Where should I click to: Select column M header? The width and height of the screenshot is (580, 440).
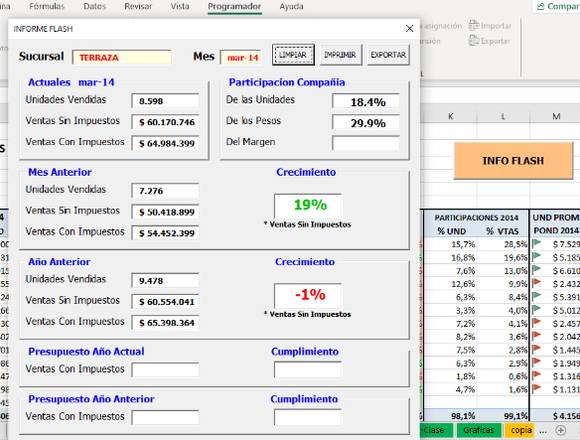[556, 116]
